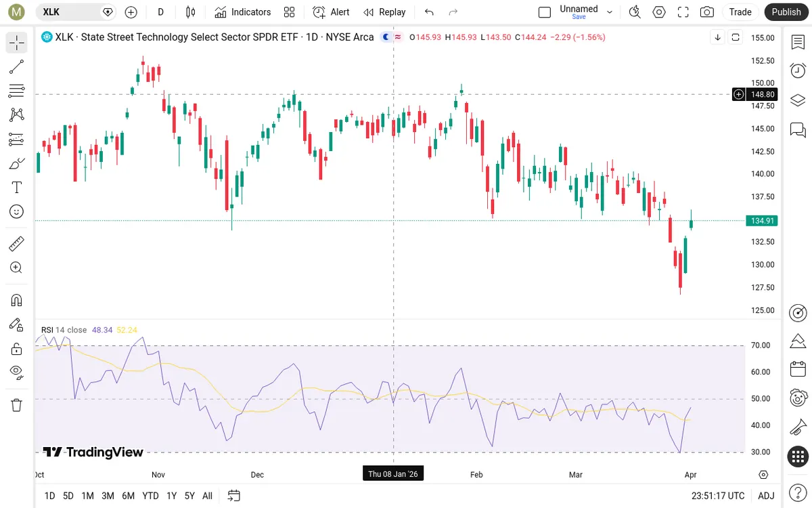Open the economic calendar panel

798,369
